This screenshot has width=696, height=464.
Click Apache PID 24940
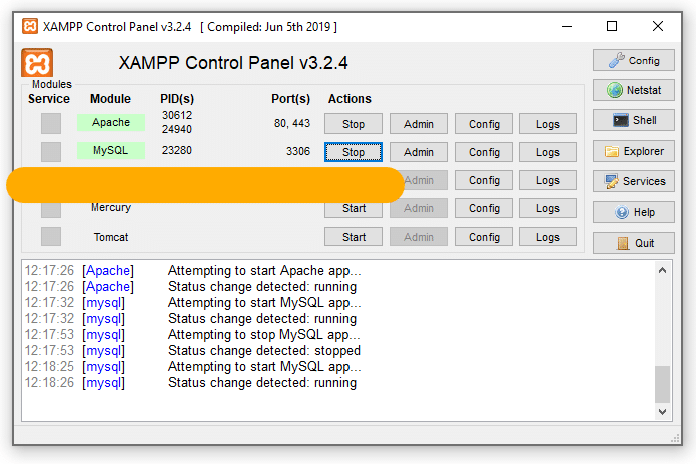[177, 129]
